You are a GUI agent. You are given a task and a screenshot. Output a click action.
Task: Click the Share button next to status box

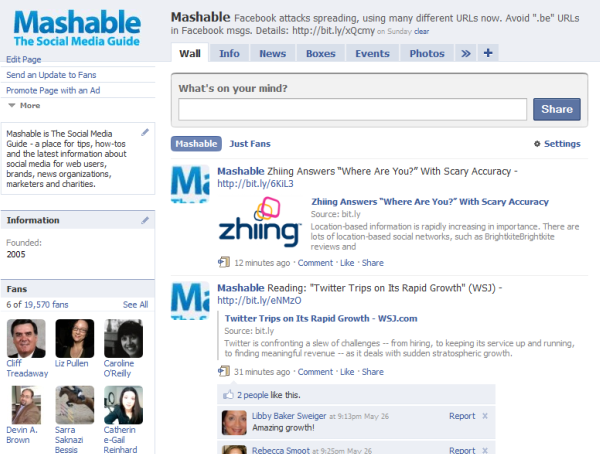click(557, 109)
